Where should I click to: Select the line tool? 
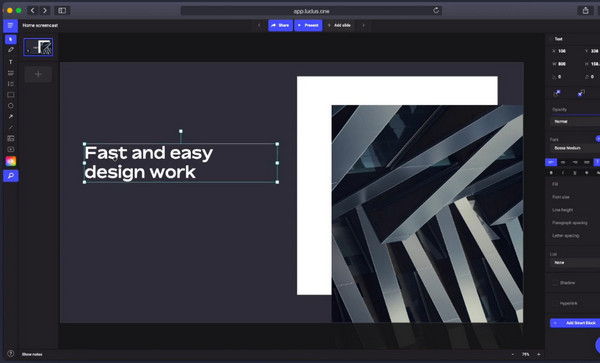click(11, 127)
